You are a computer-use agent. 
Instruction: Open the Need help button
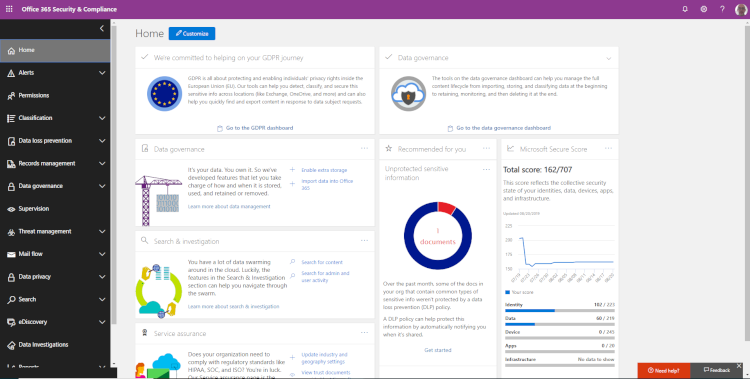point(663,370)
